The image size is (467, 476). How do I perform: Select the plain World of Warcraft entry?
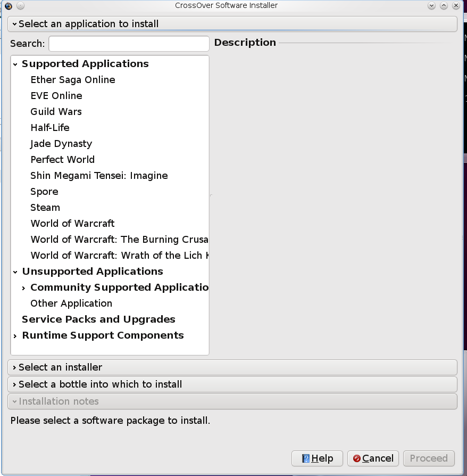point(72,224)
